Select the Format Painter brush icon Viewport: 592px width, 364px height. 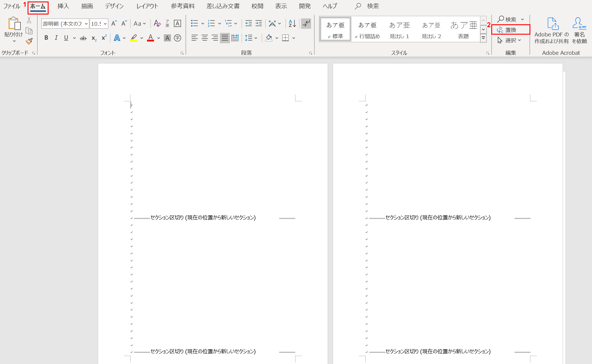tap(29, 41)
